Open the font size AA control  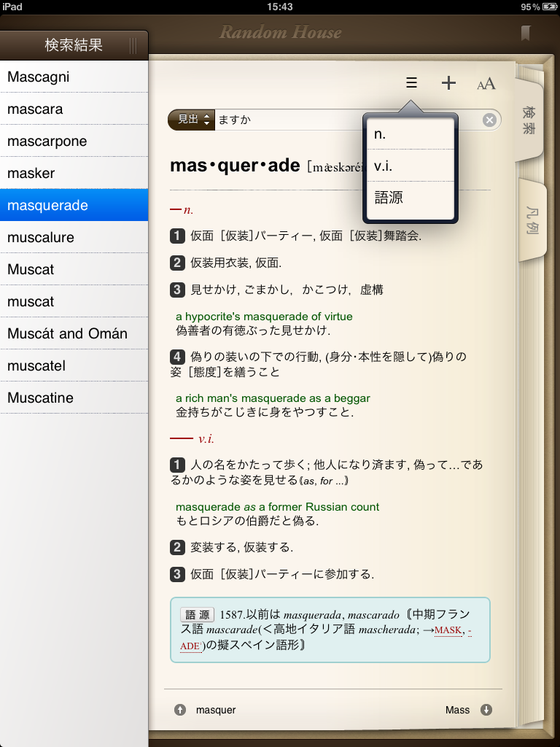(486, 84)
